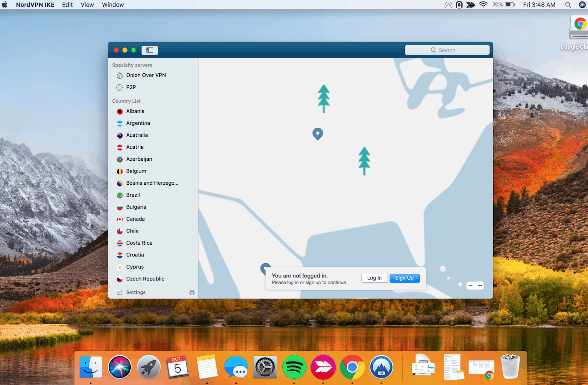This screenshot has width=588, height=385.
Task: Click the globe icon beside Settings
Action: pyautogui.click(x=192, y=292)
